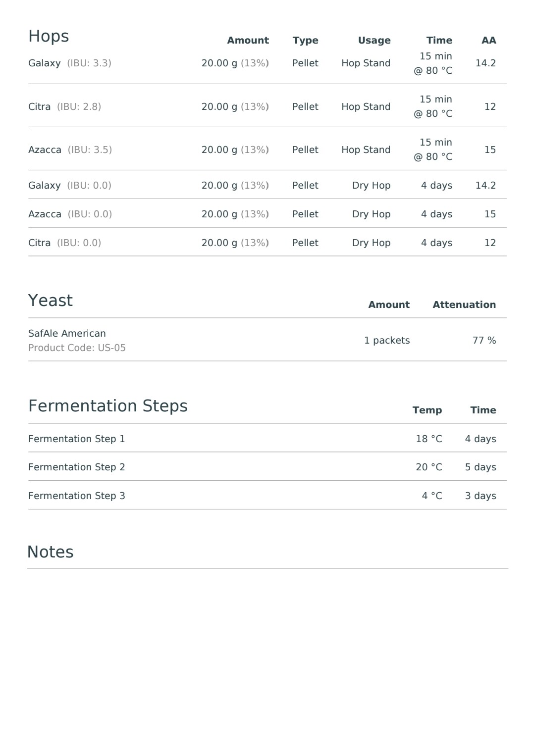Viewport: 535px width, 756px height.
Task: Click the Hops Time column header
Action: tap(439, 41)
